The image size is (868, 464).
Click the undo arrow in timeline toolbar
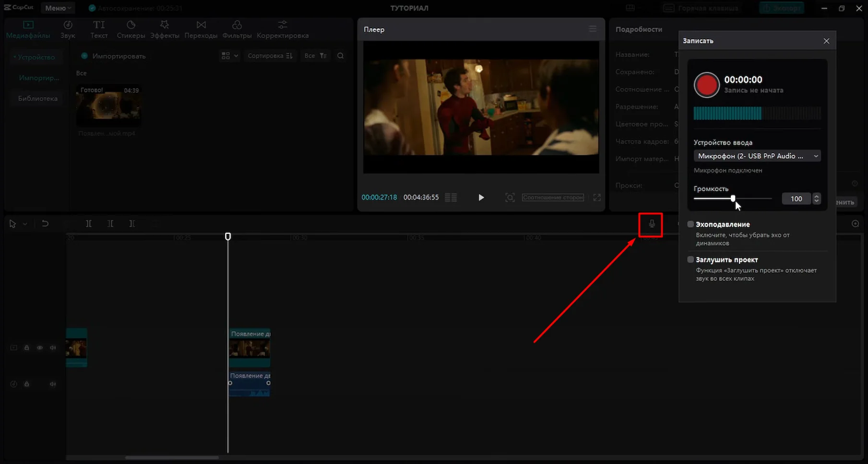click(45, 223)
